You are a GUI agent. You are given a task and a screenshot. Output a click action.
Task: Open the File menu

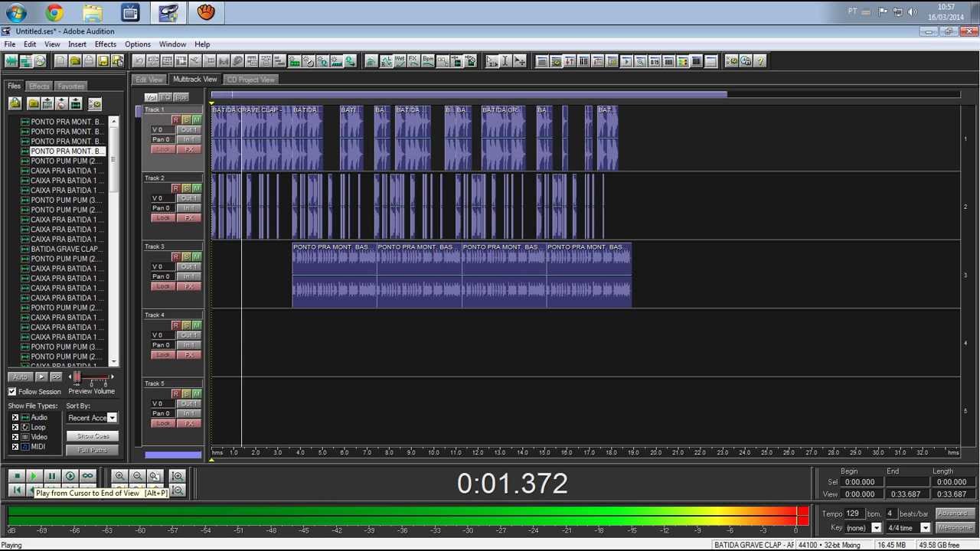[9, 44]
